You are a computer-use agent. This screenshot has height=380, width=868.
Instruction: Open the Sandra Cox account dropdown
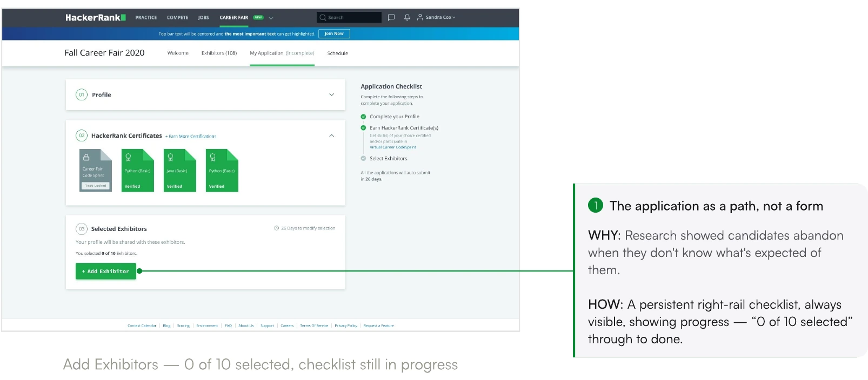coord(440,17)
